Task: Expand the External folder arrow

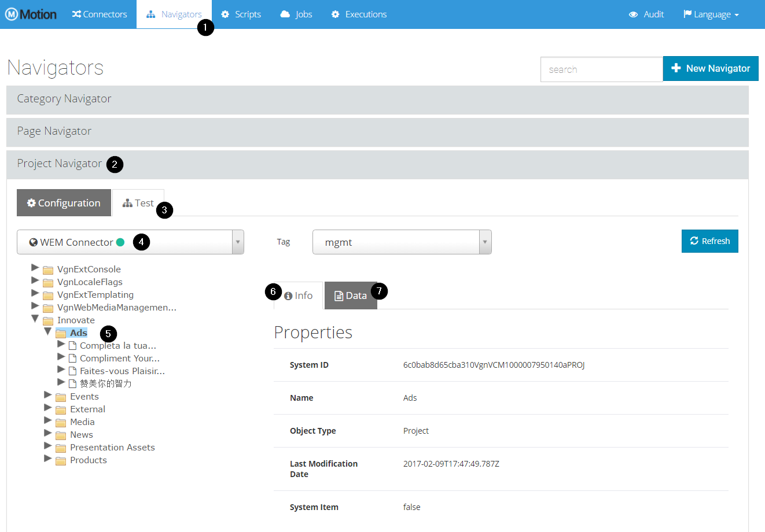Action: pos(47,408)
